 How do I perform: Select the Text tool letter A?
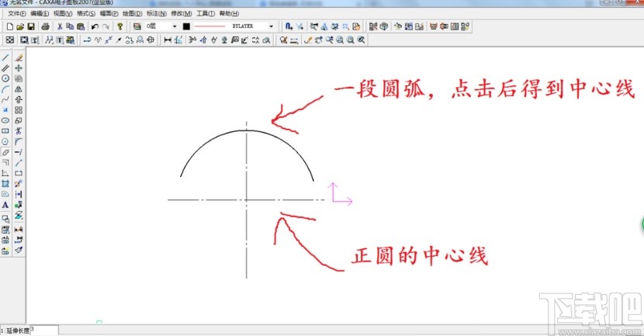click(5, 205)
